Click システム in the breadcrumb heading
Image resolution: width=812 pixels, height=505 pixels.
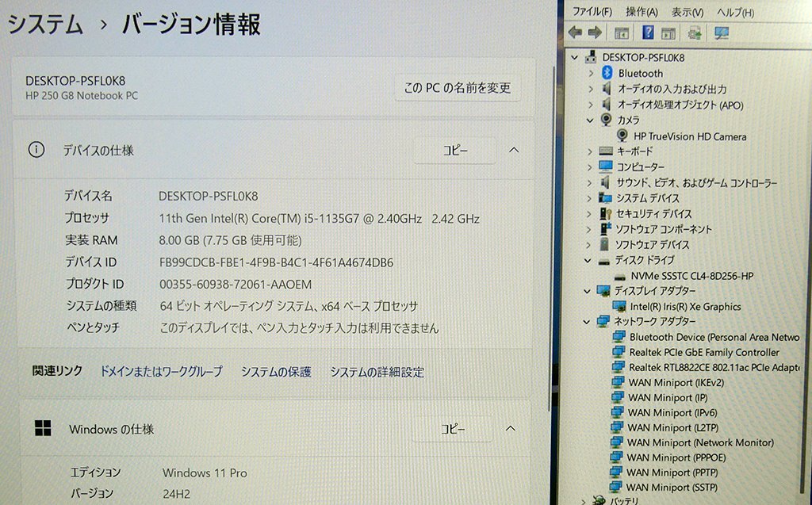[45, 25]
